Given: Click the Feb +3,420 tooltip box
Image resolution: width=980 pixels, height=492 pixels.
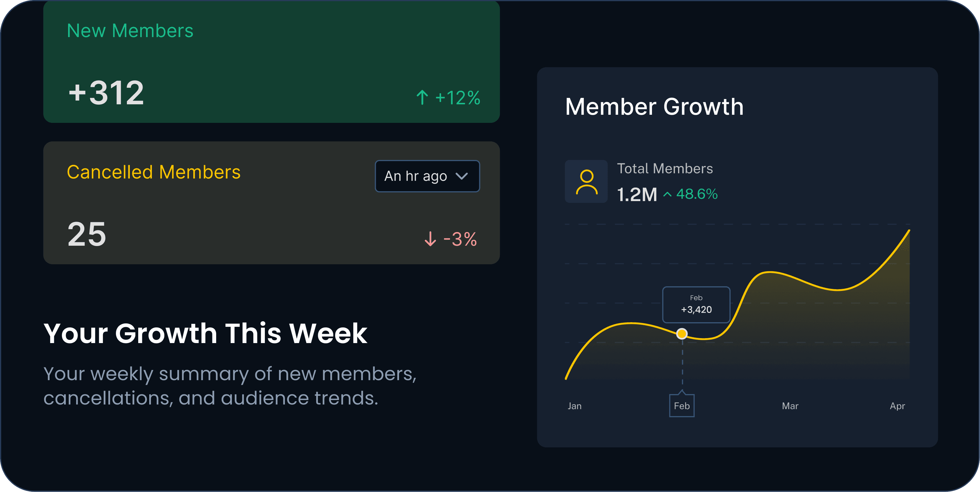Looking at the screenshot, I should (x=696, y=305).
